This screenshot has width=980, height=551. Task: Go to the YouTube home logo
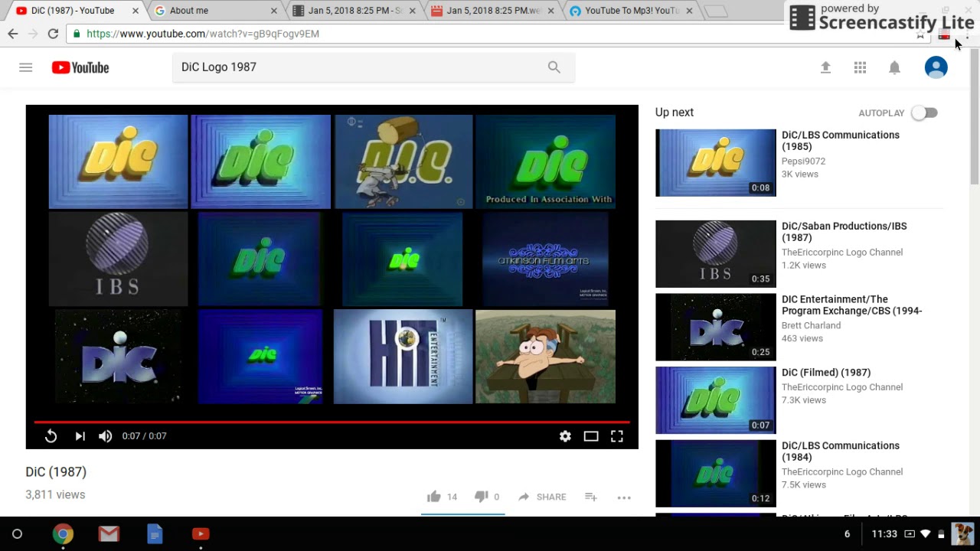(x=80, y=67)
